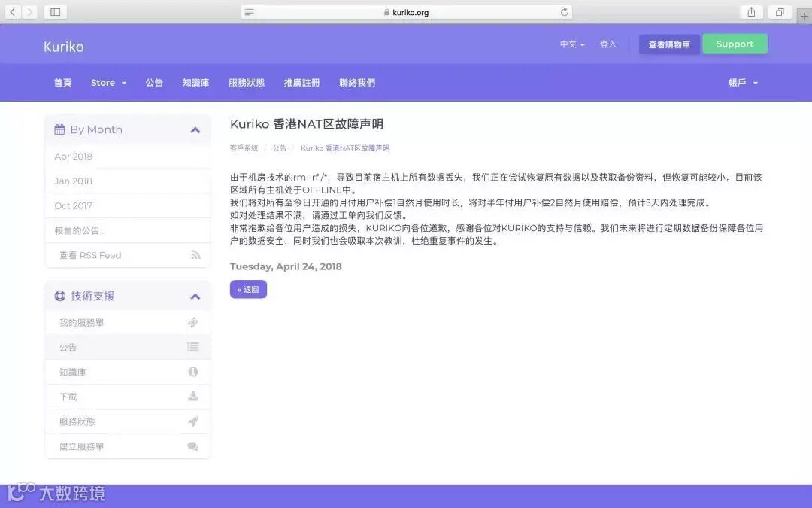
Task: Click the 公告 breadcrumb link
Action: coord(280,148)
